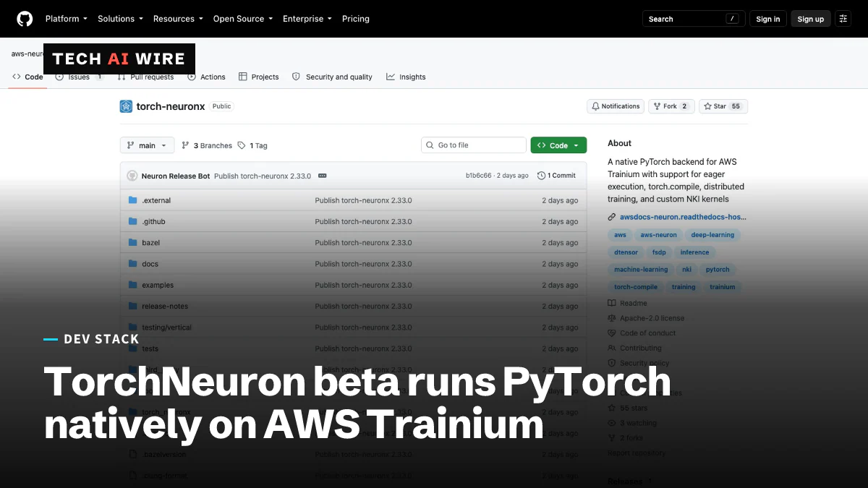Image resolution: width=868 pixels, height=488 pixels.
Task: Click the Sign in button
Action: [768, 19]
